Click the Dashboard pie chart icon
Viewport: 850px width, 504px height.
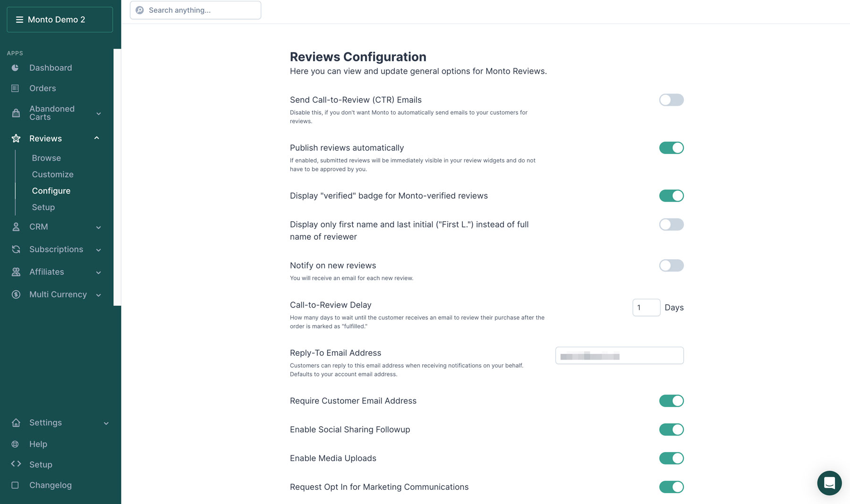tap(15, 68)
